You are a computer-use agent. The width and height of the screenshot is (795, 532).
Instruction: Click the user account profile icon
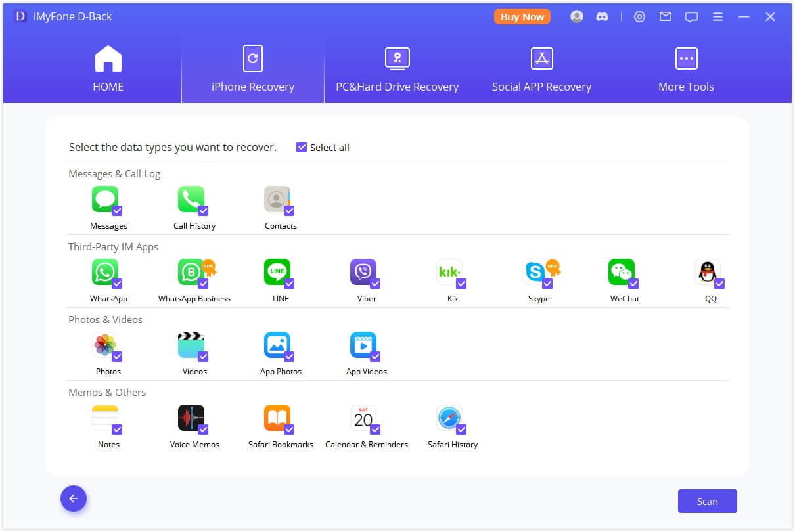pos(577,17)
